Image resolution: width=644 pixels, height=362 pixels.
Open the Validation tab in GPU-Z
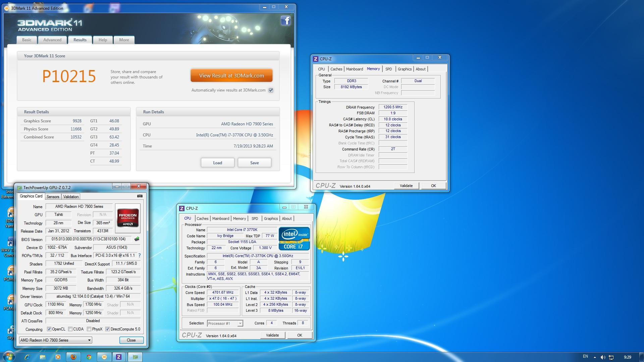click(x=71, y=197)
